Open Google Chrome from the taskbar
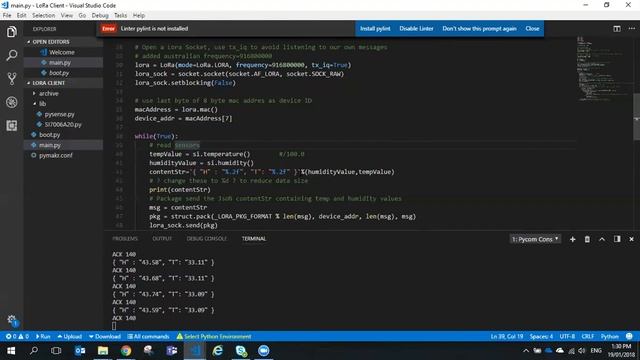The image size is (640, 360). point(126,351)
